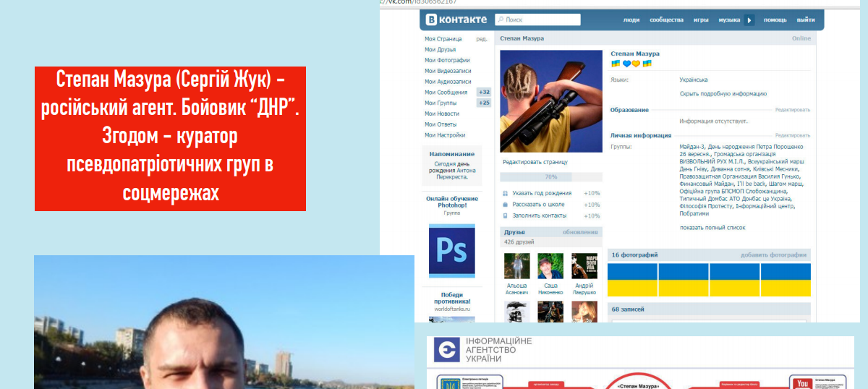
Task: Click Указать год рождения link
Action: coord(542,193)
